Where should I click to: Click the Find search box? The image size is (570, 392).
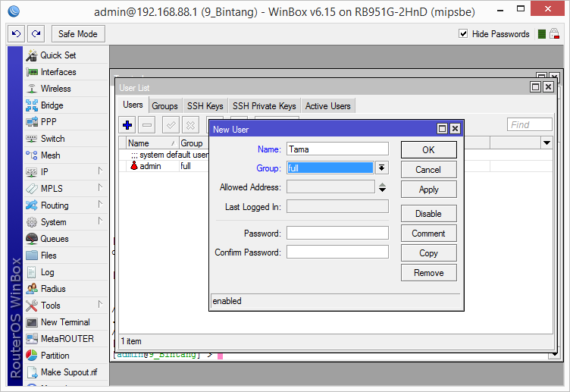530,124
